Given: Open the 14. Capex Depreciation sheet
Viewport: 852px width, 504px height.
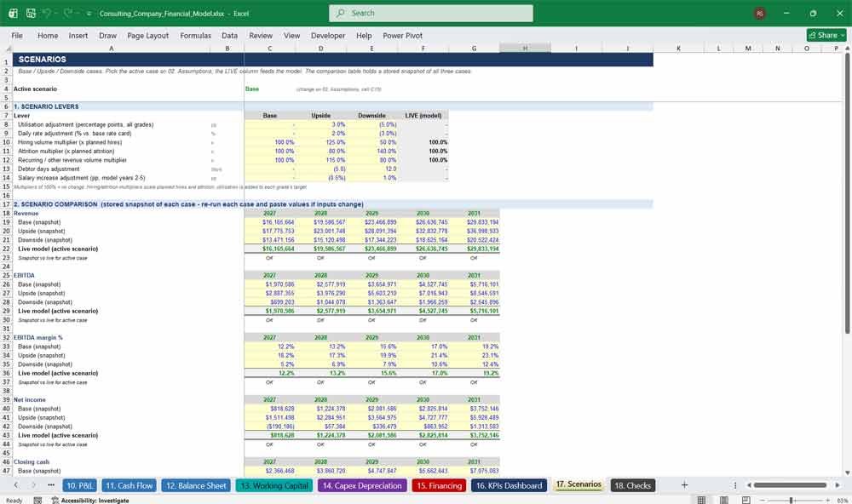Looking at the screenshot, I should pyautogui.click(x=362, y=485).
